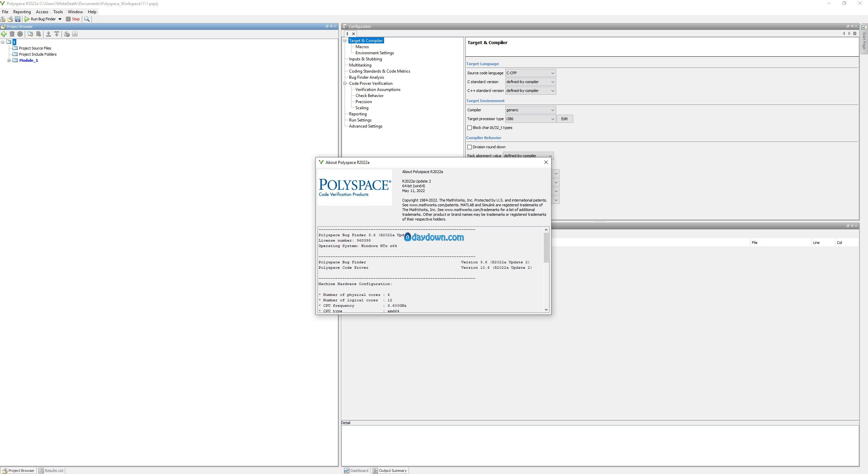Click the trash can delete icon
The image size is (868, 474).
click(x=12, y=34)
